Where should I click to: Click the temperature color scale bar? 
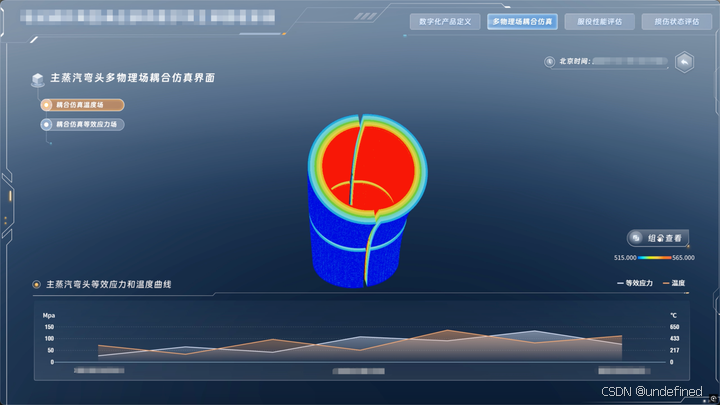click(654, 258)
